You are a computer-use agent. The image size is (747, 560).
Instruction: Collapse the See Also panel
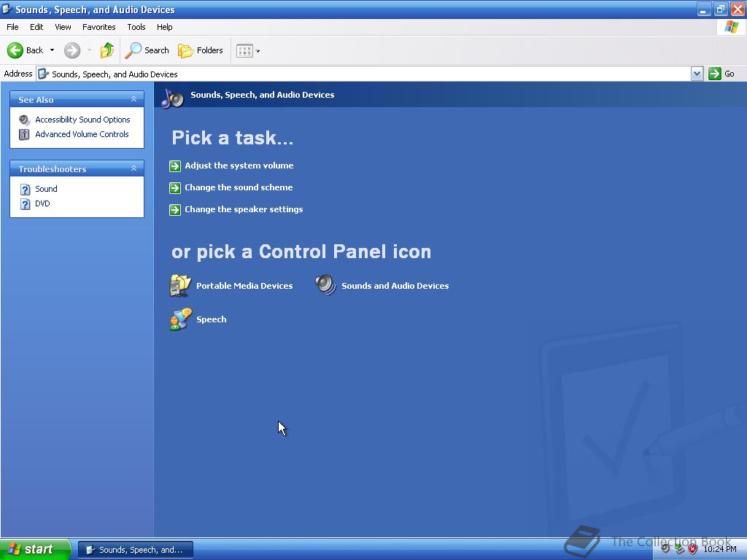tap(134, 99)
